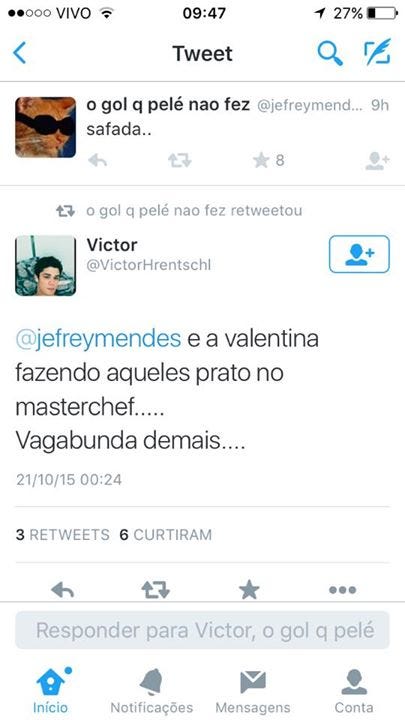Tap the 'Responder para Victor' reply field
The width and height of the screenshot is (405, 720).
pyautogui.click(x=202, y=630)
